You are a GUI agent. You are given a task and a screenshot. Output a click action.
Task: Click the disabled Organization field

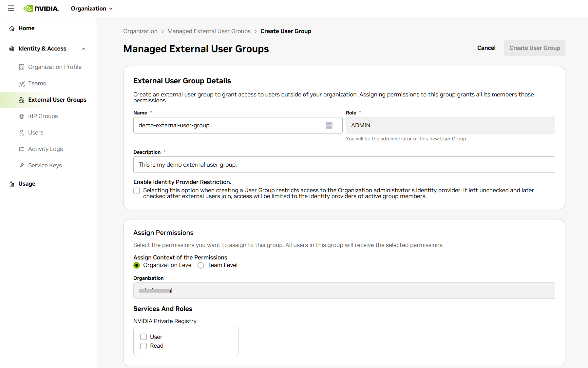pyautogui.click(x=344, y=291)
